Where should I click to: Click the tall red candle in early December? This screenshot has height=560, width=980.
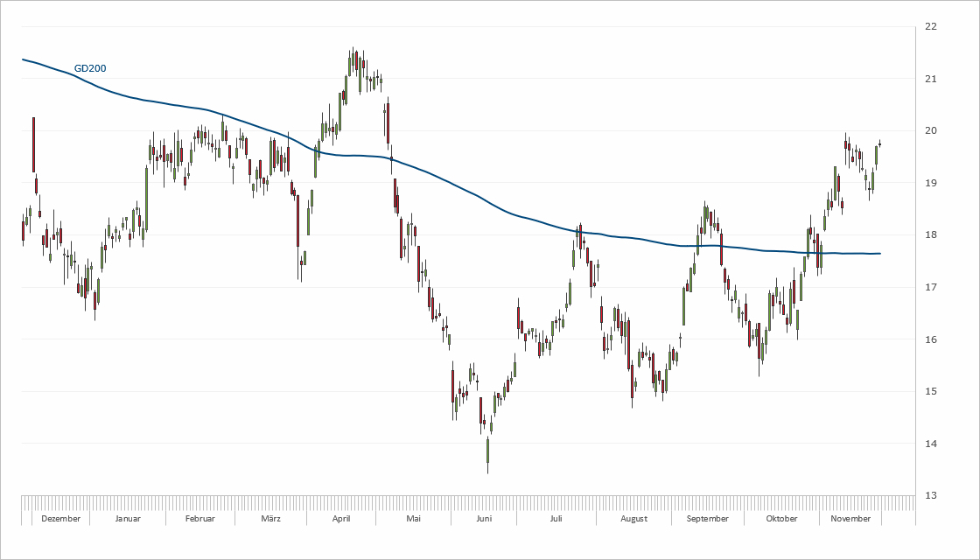coord(33,144)
